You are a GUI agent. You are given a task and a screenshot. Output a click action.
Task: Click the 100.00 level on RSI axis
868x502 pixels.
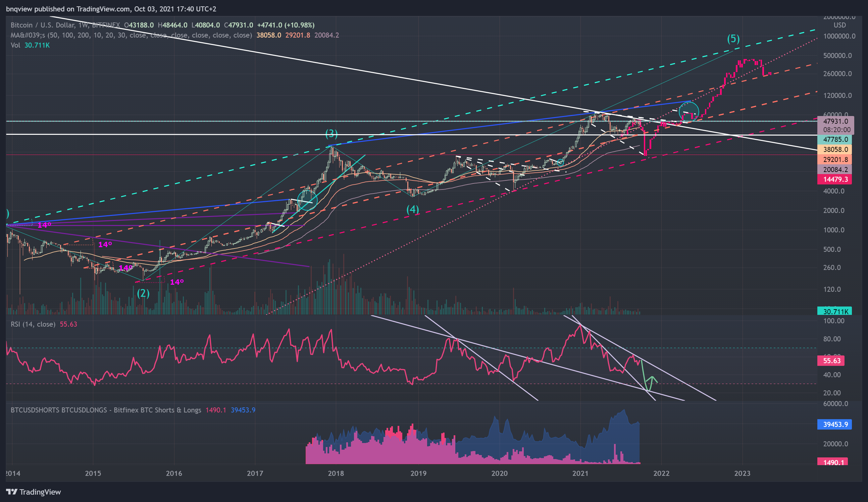point(833,321)
